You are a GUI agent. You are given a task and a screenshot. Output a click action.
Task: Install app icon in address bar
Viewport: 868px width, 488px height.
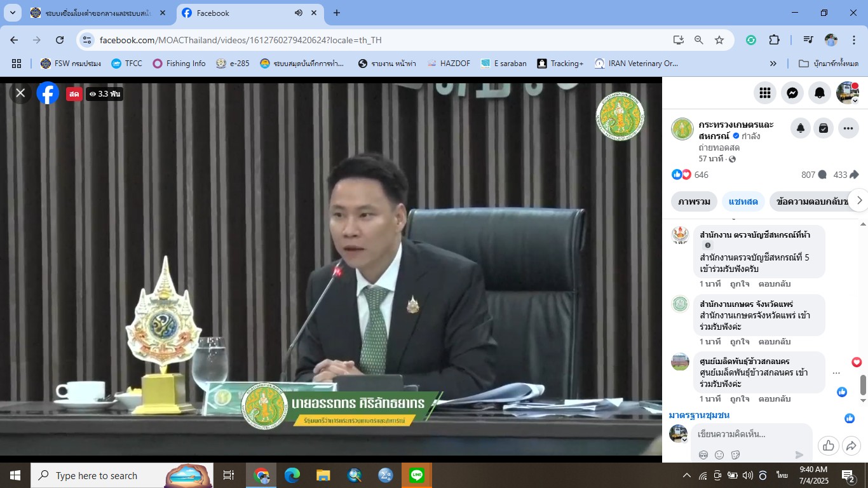pyautogui.click(x=679, y=39)
